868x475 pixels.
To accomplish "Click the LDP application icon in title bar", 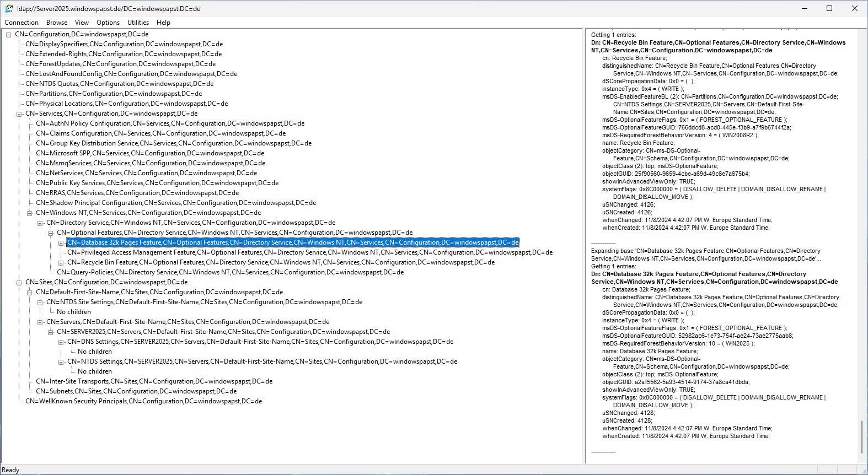I will tap(9, 9).
